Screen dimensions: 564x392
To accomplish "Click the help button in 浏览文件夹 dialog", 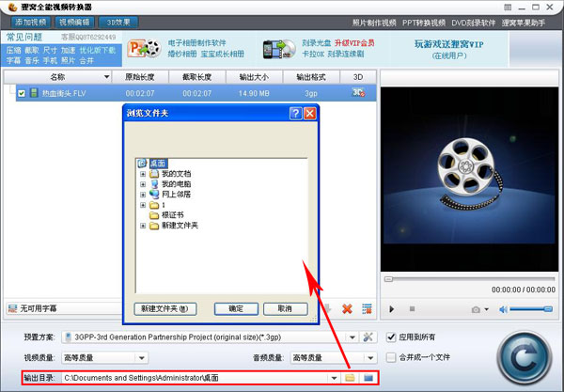I will coord(295,114).
